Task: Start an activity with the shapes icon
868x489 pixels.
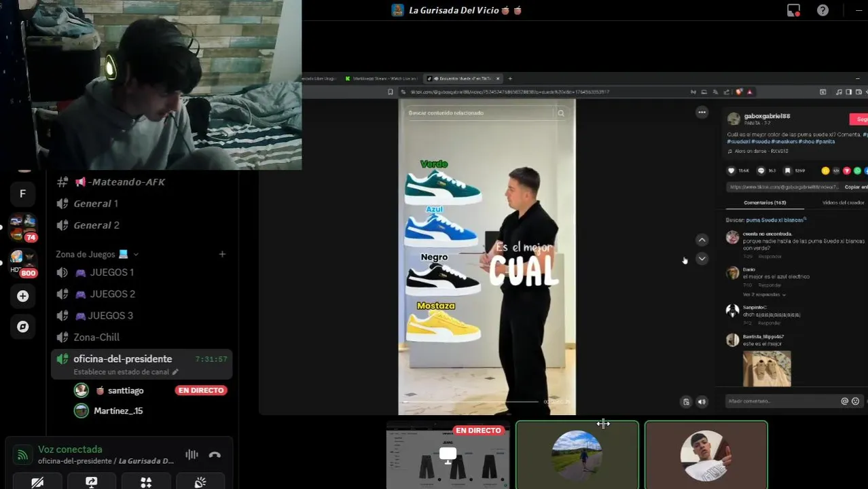Action: (x=146, y=482)
